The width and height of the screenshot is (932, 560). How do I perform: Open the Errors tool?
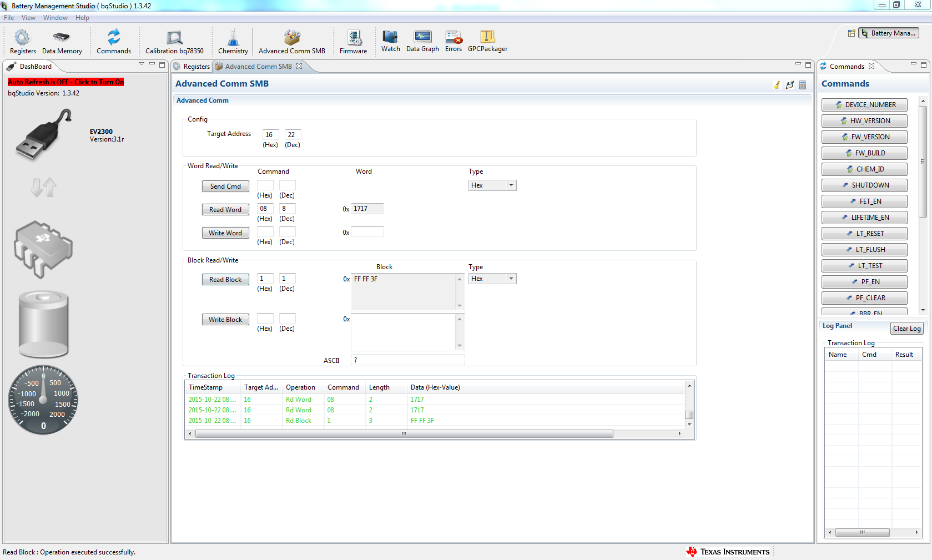click(454, 41)
